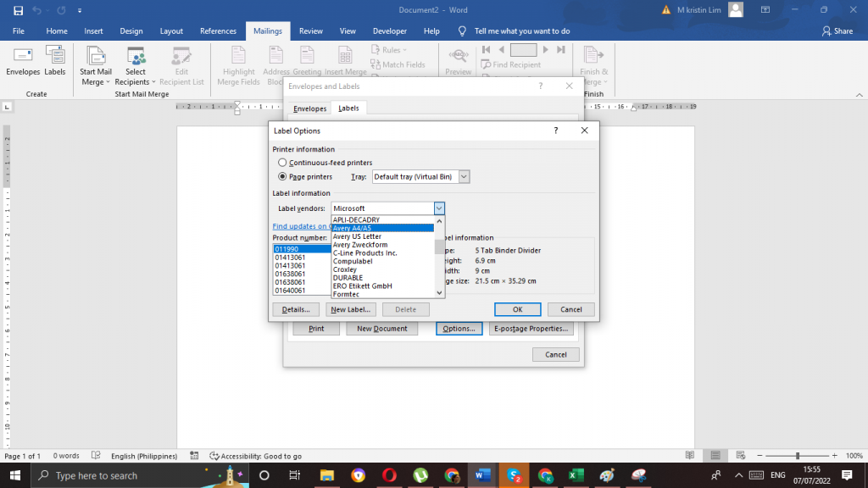Open Windows Start menu
Viewport: 868px width, 488px height.
pyautogui.click(x=15, y=475)
